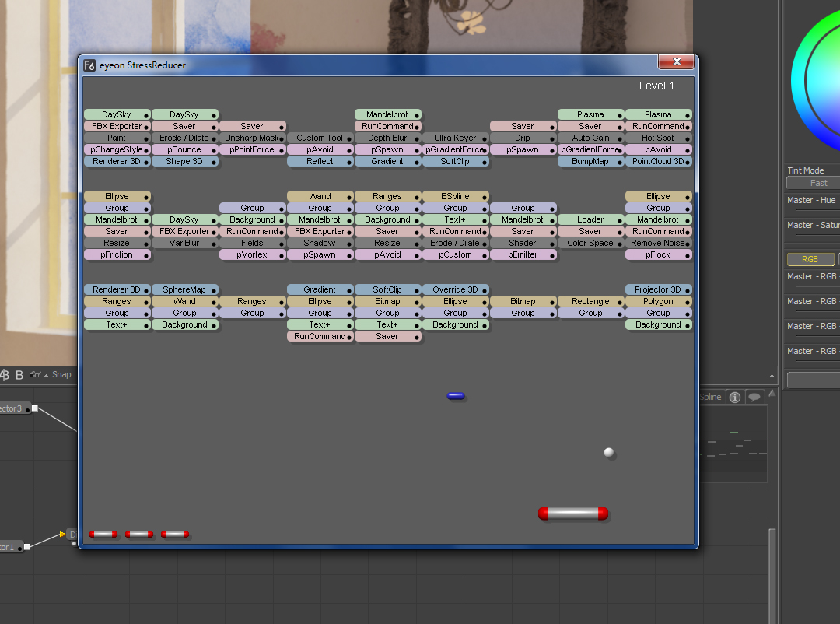The height and width of the screenshot is (624, 840).
Task: Click the pFlock brick
Action: (x=659, y=255)
